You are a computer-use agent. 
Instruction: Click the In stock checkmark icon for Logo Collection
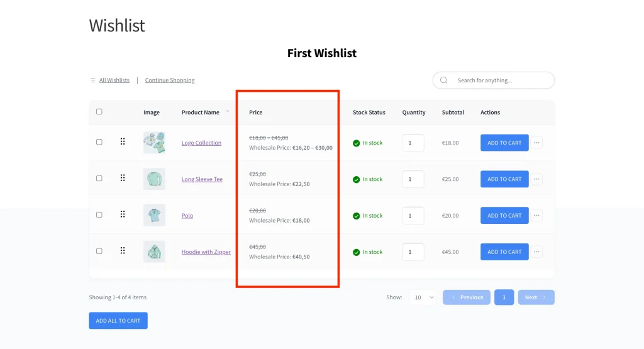[356, 143]
